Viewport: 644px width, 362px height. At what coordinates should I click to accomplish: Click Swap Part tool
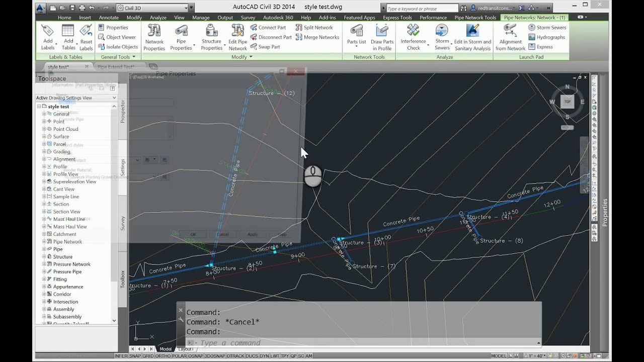(265, 47)
